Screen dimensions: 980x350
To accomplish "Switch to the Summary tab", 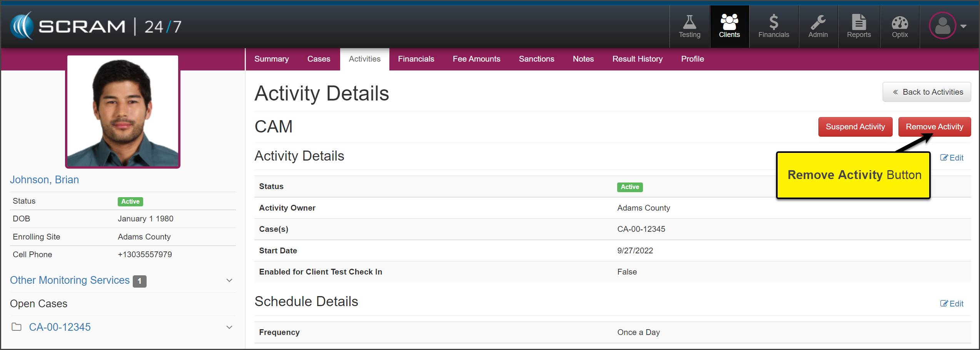I will coord(271,59).
